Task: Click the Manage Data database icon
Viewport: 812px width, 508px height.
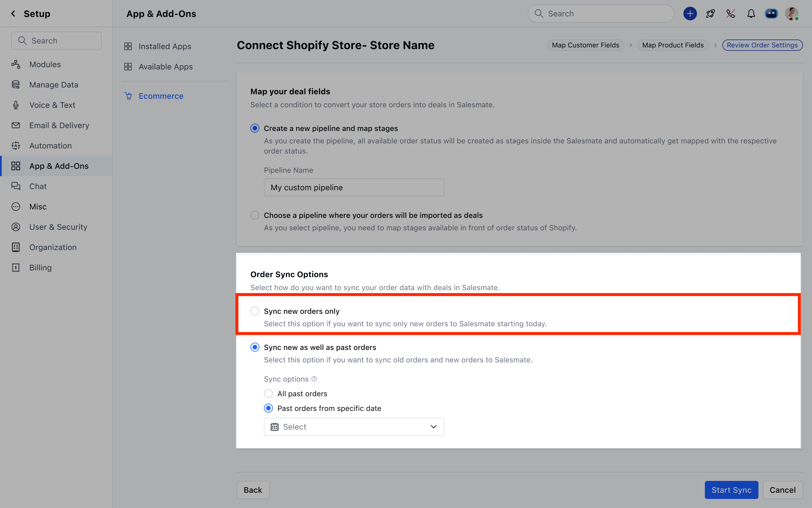Action: [x=16, y=85]
